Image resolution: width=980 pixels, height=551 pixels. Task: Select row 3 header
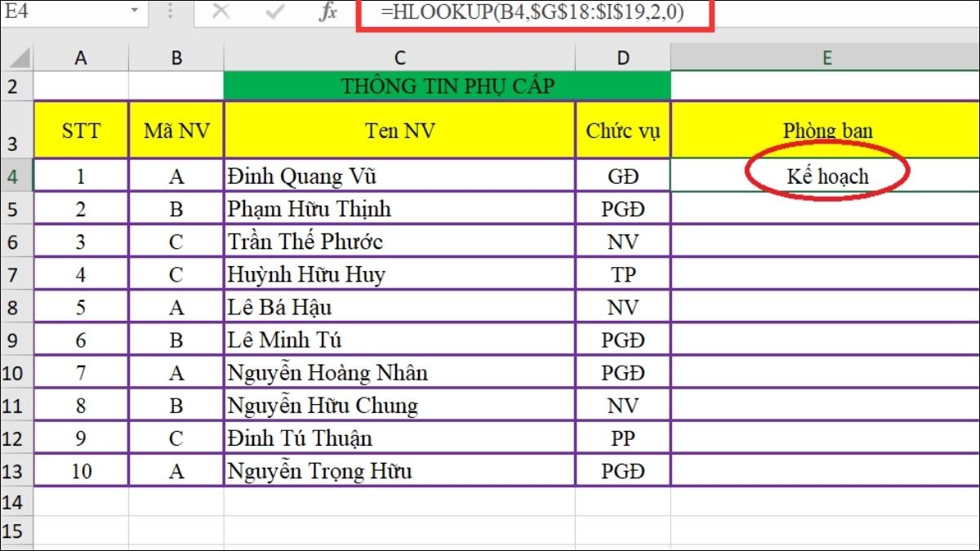click(16, 130)
